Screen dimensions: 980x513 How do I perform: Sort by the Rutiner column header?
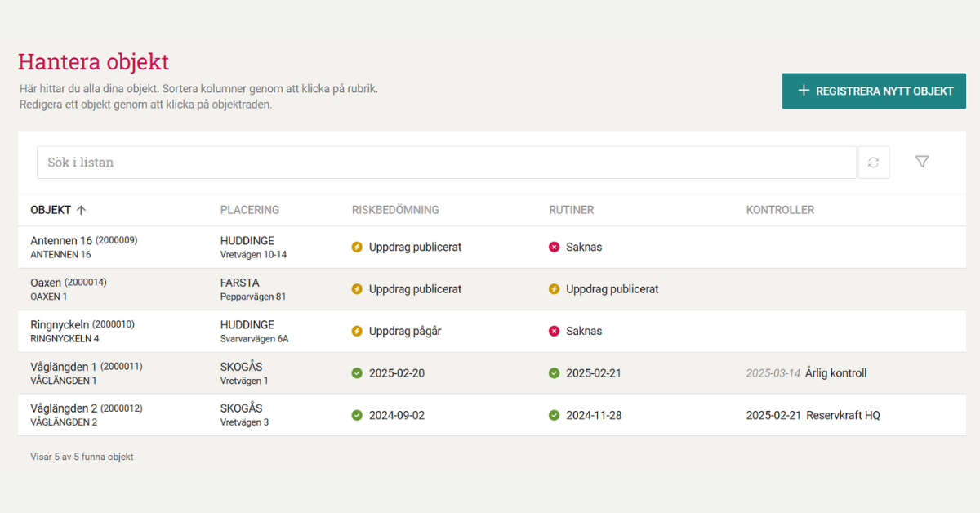[x=571, y=210]
